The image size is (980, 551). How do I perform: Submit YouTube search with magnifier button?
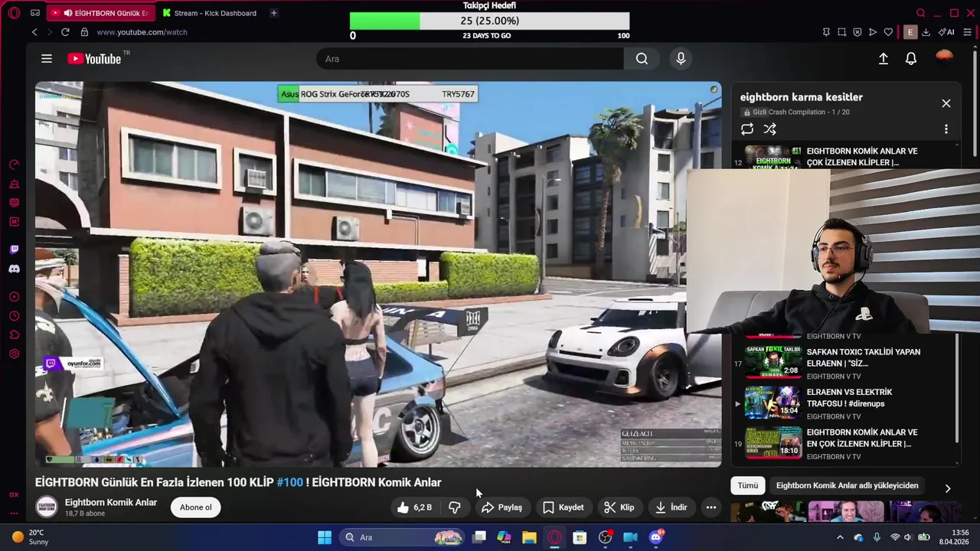tap(642, 59)
